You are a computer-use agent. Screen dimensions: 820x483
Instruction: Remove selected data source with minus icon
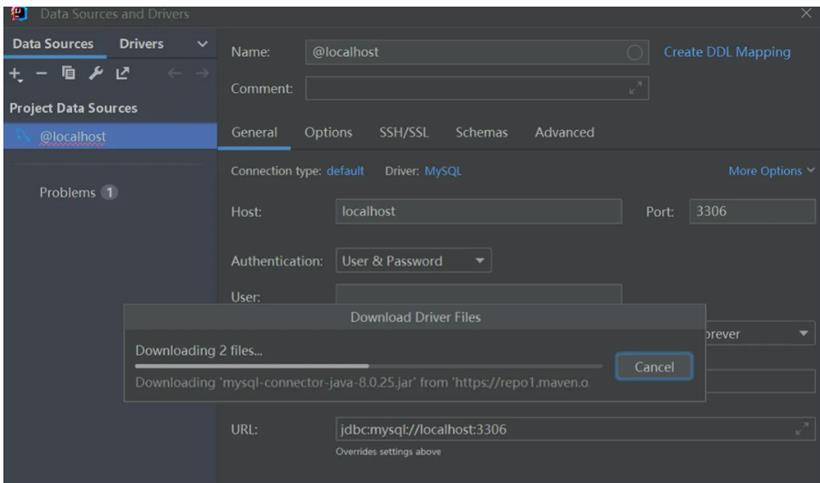click(x=42, y=73)
